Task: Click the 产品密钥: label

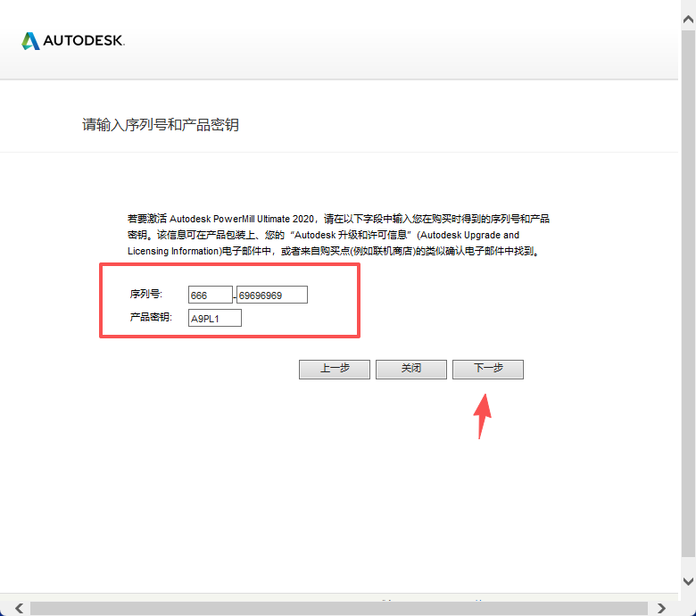Action: tap(151, 317)
